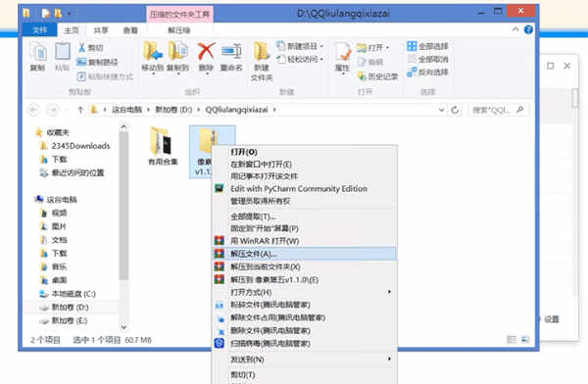Click the New folder icon

[x=262, y=51]
